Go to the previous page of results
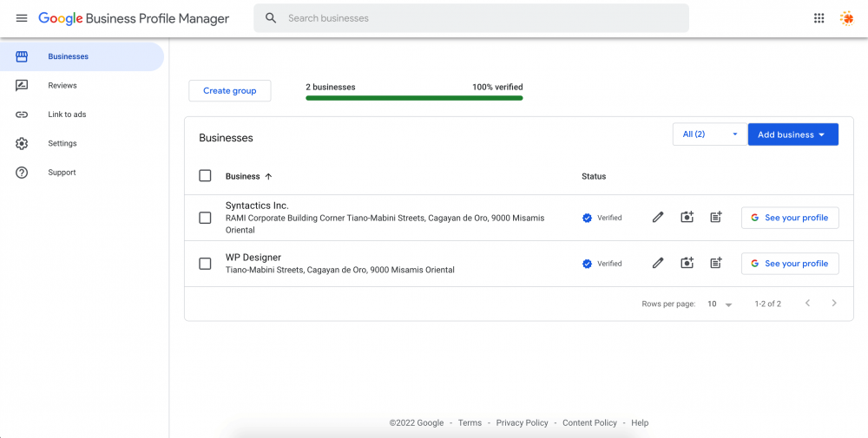The image size is (868, 438). [x=807, y=303]
